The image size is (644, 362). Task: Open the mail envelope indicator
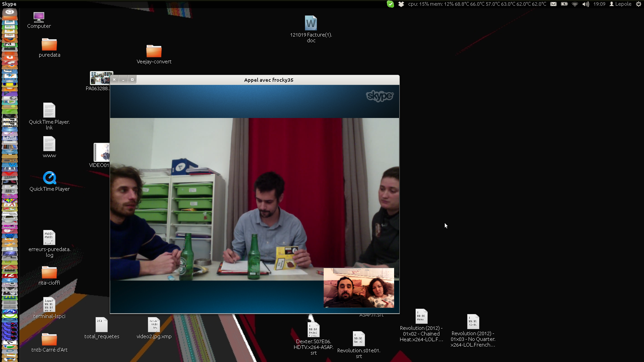(553, 4)
